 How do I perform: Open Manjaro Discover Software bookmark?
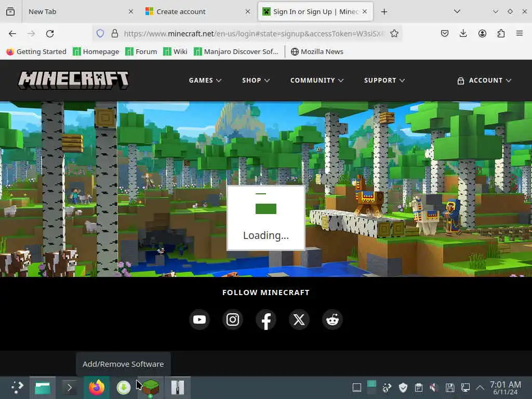(236, 51)
